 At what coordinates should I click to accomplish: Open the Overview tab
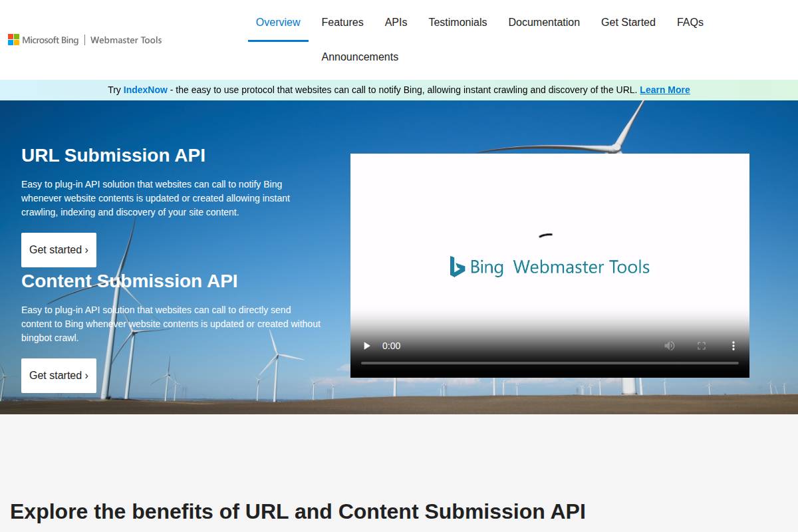click(x=278, y=22)
